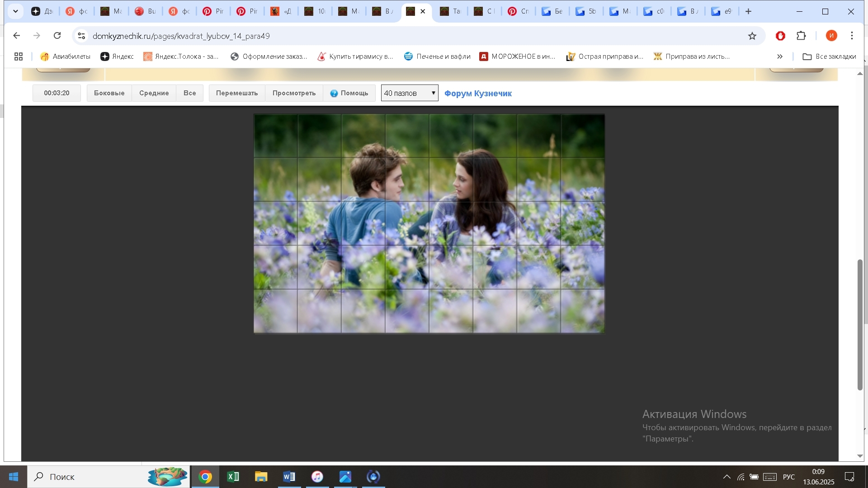
Task: Open Word from the taskbar
Action: (x=289, y=477)
